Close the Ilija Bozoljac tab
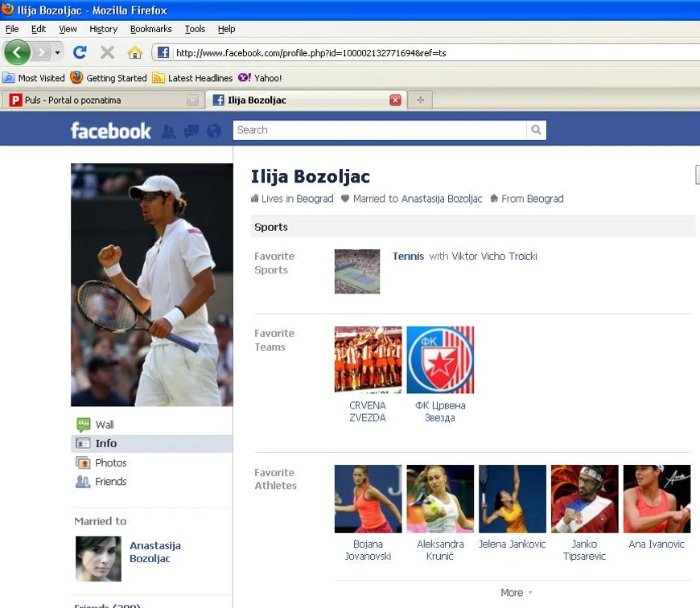700x608 pixels. pos(395,100)
